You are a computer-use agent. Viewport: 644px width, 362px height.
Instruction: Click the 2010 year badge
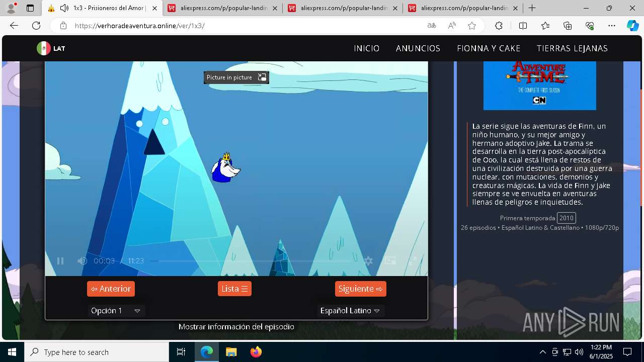[567, 218]
